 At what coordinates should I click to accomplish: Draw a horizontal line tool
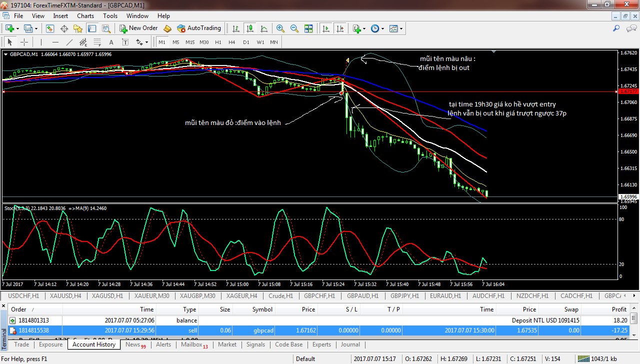tap(55, 42)
